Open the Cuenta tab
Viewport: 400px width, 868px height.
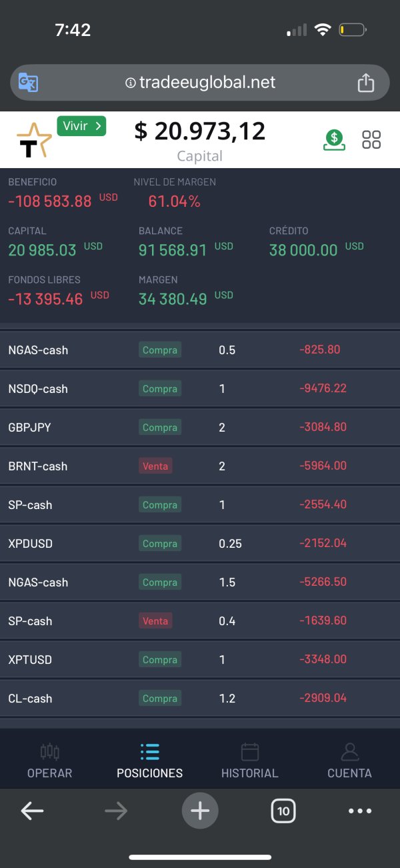pos(349,761)
